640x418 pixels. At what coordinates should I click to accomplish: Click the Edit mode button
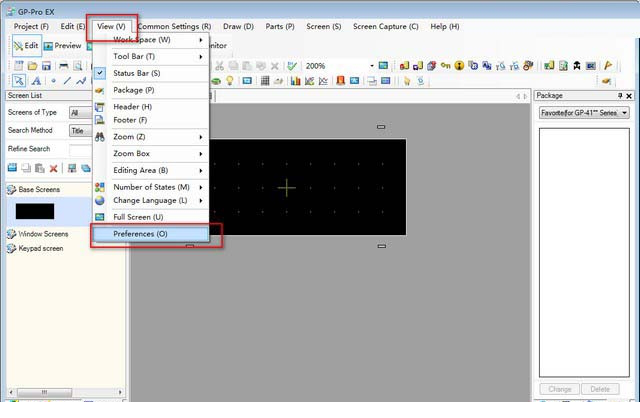27,46
